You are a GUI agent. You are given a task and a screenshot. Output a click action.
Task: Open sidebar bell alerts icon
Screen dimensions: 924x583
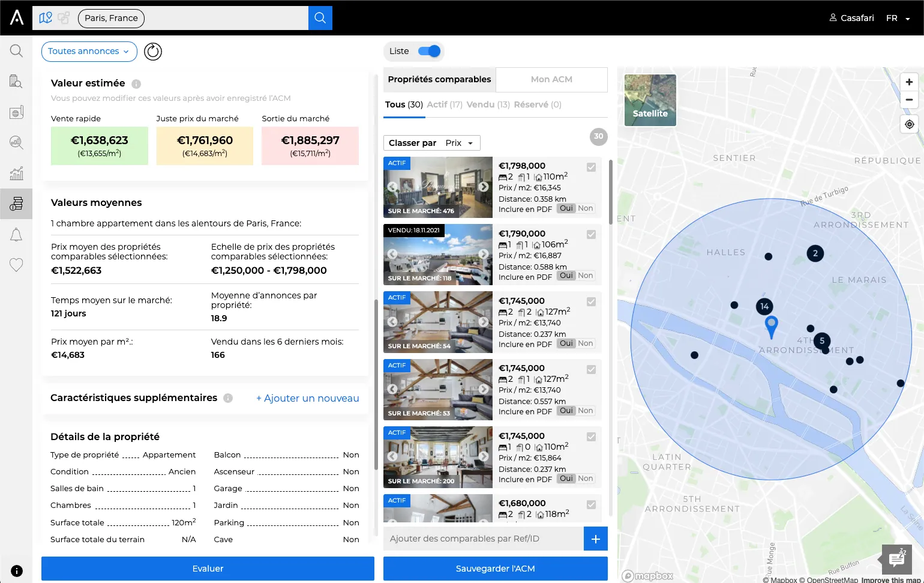(x=16, y=235)
